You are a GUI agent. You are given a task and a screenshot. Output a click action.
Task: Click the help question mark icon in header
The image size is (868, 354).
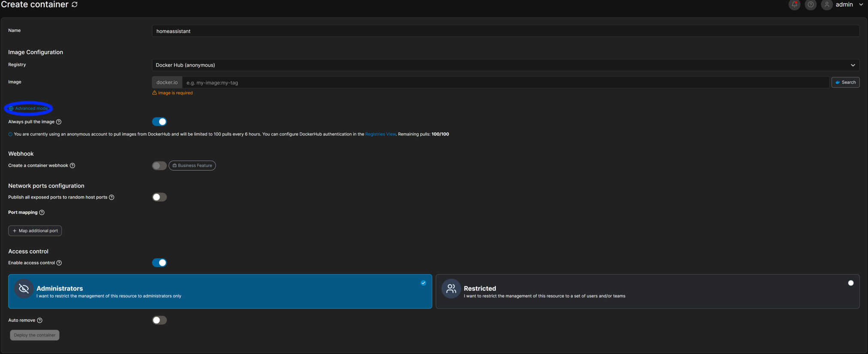[x=810, y=5]
